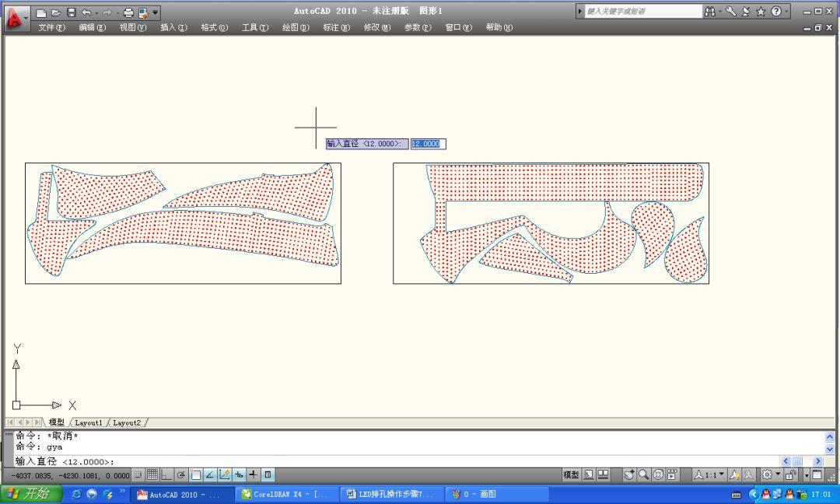Click the Open file folder icon
Viewport: 840px width, 504px height.
(x=56, y=12)
